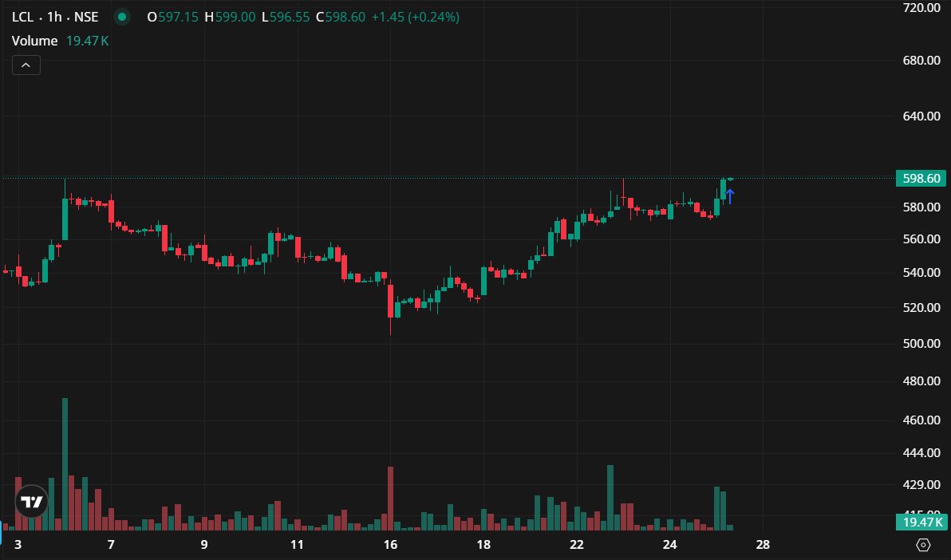Click the 720.00 price axis label

click(921, 8)
